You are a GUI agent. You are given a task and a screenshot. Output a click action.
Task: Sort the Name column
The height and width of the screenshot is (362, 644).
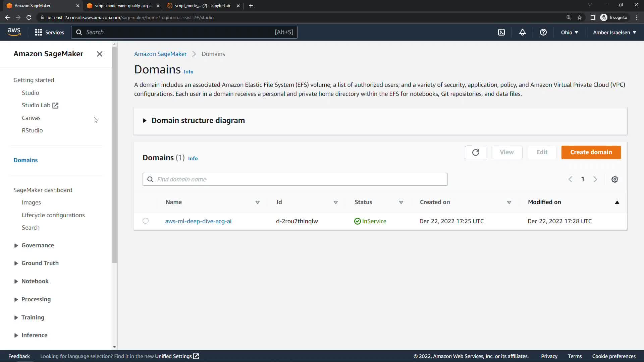coord(257,202)
